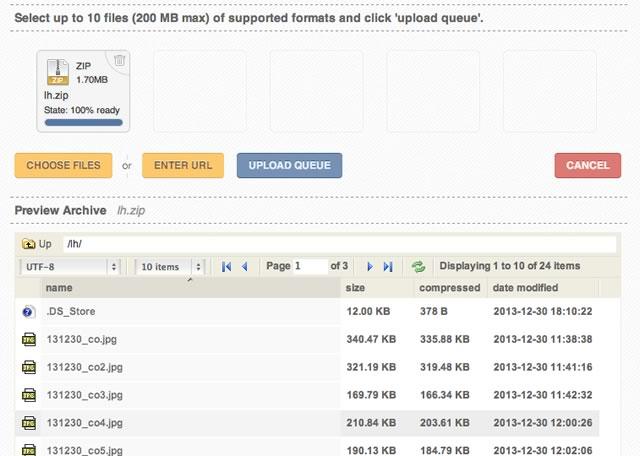Open the UTF-8 encoding dropdown
The height and width of the screenshot is (456, 640).
point(70,267)
